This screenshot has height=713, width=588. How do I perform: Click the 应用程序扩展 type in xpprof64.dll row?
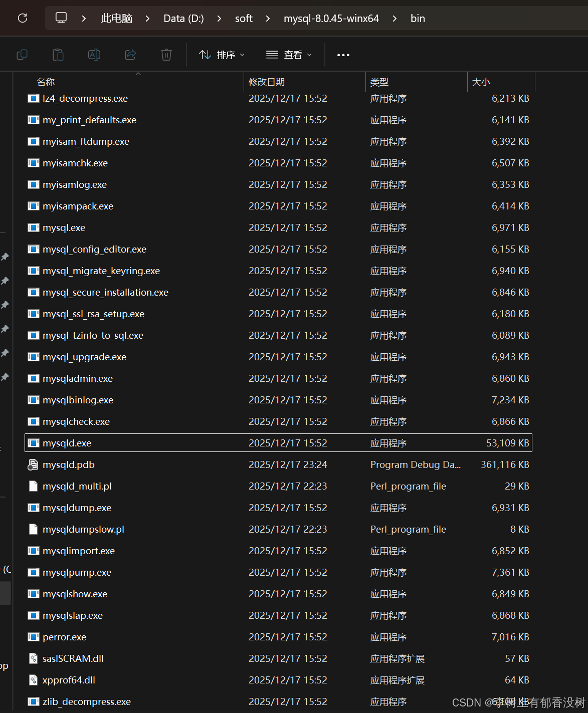(398, 680)
